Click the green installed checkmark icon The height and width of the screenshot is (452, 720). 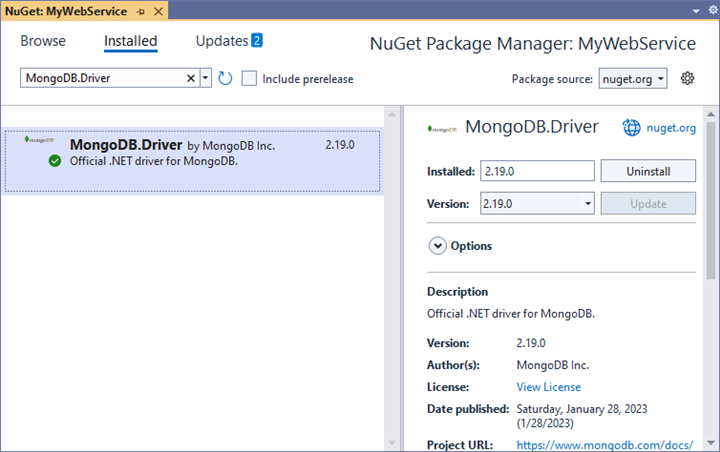(x=55, y=161)
